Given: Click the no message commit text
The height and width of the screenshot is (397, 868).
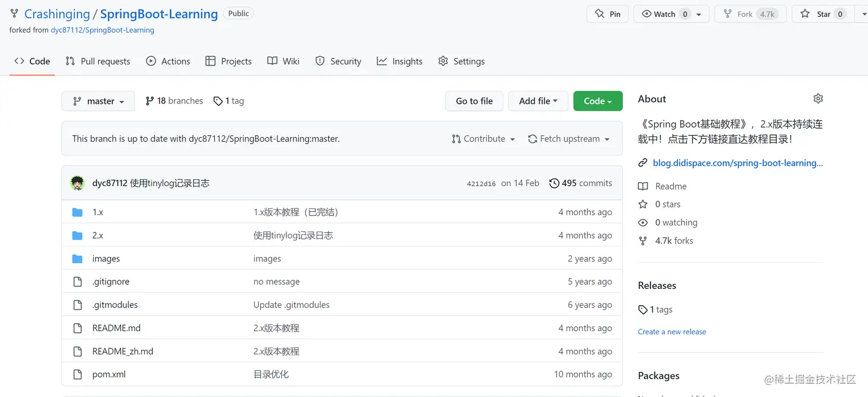Looking at the screenshot, I should coord(277,282).
